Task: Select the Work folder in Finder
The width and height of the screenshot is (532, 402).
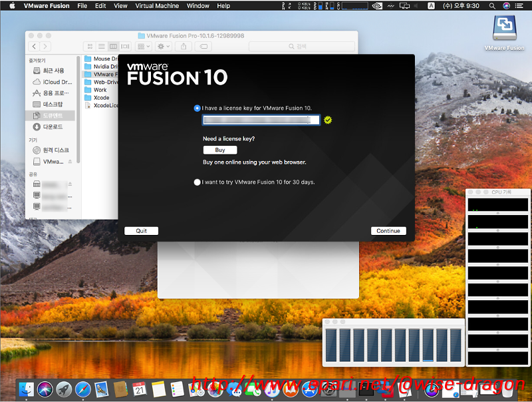Action: click(x=96, y=90)
